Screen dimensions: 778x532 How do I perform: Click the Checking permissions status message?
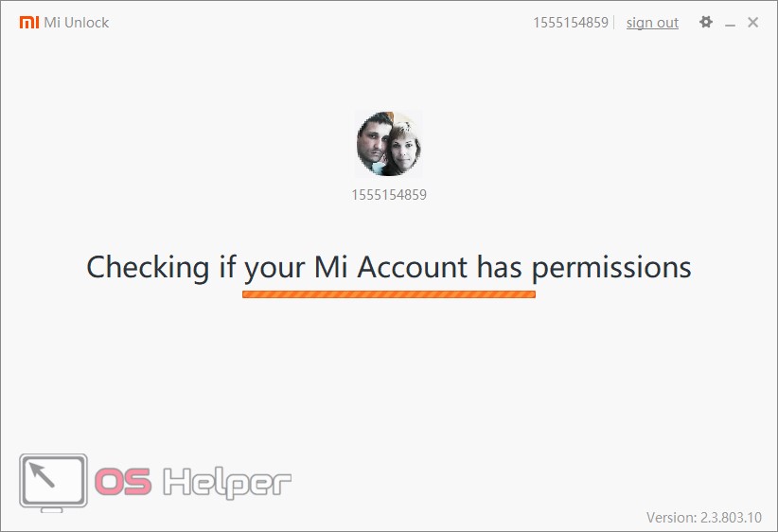389,267
